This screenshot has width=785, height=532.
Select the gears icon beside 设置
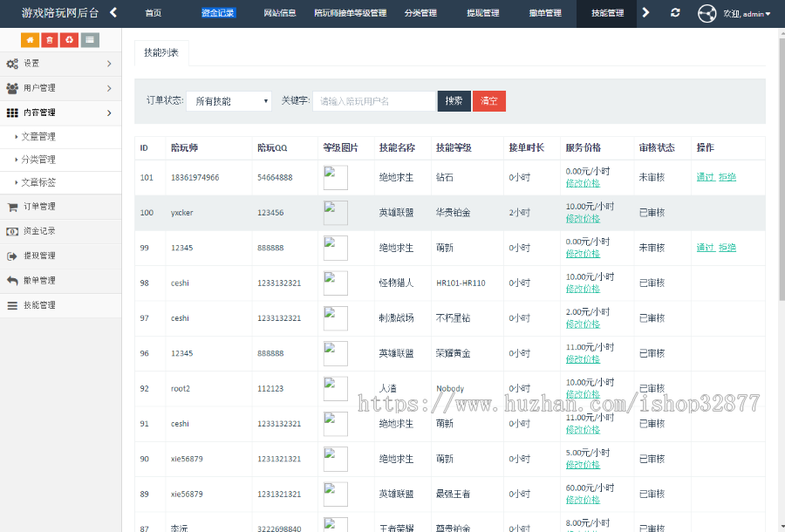(12, 64)
